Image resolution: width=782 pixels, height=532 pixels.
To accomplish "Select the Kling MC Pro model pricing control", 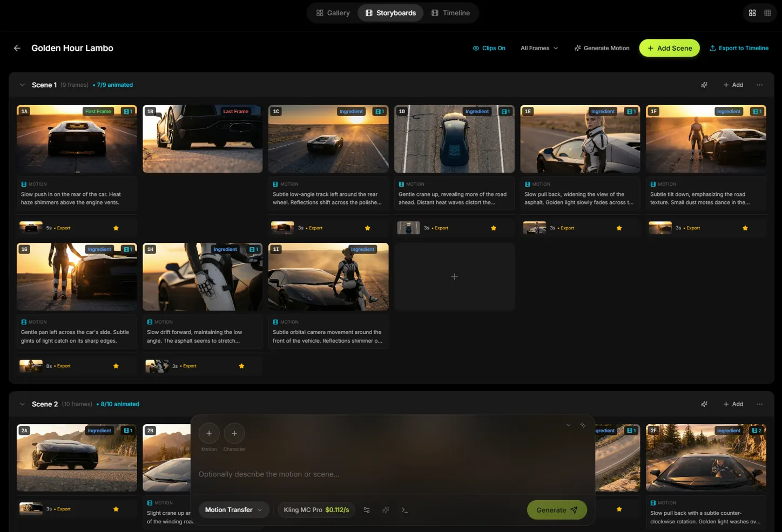I will click(x=316, y=509).
